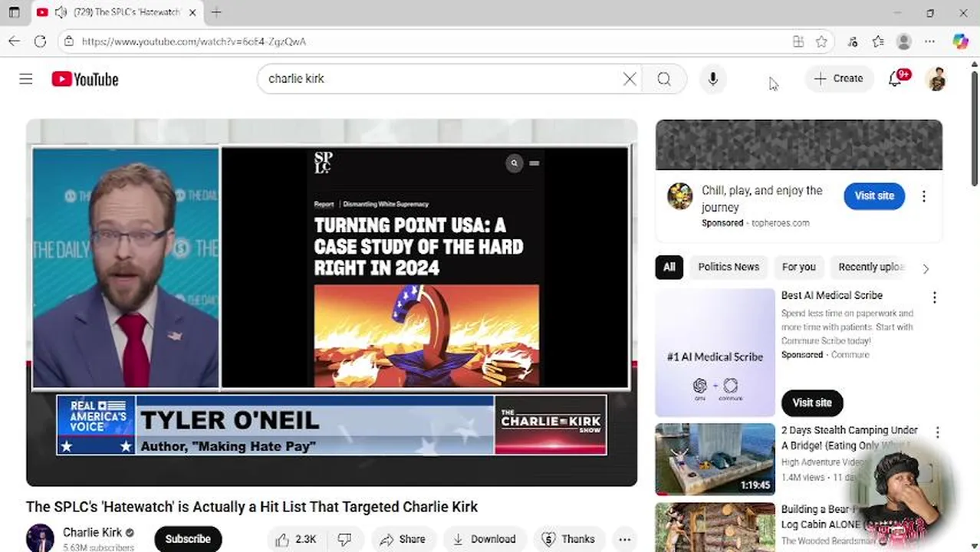Open the Log Cabin video thumbnail

tap(715, 527)
